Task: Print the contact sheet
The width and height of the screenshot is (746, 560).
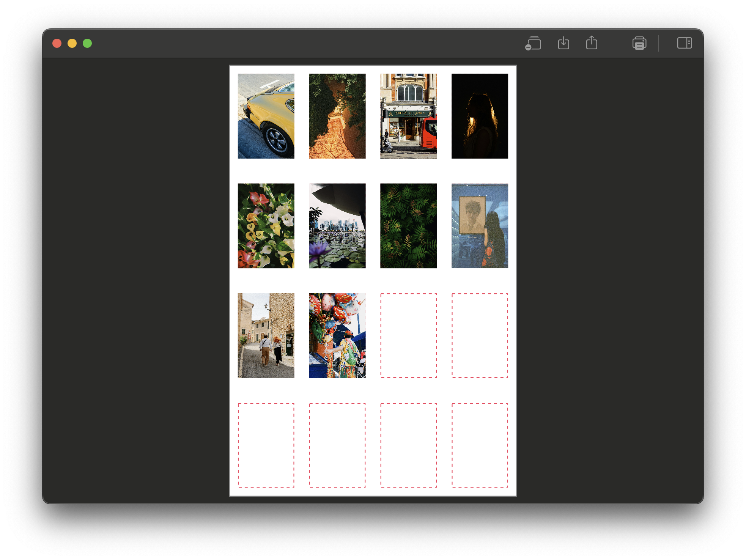Action: 639,43
